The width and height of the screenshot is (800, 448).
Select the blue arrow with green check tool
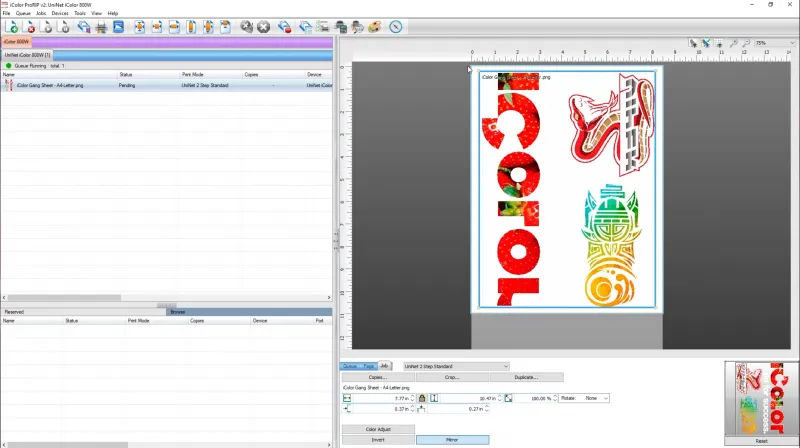(x=706, y=43)
